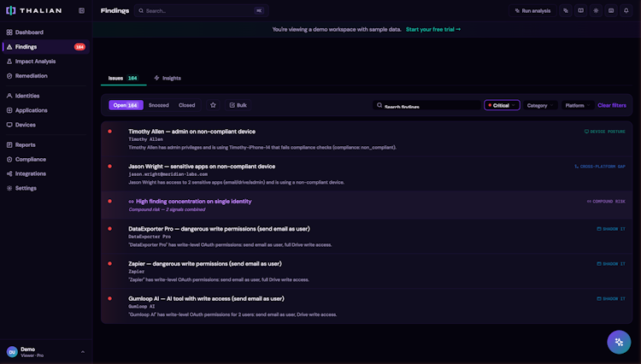Go to Impact Analysis
The image size is (641, 364).
click(x=46, y=62)
